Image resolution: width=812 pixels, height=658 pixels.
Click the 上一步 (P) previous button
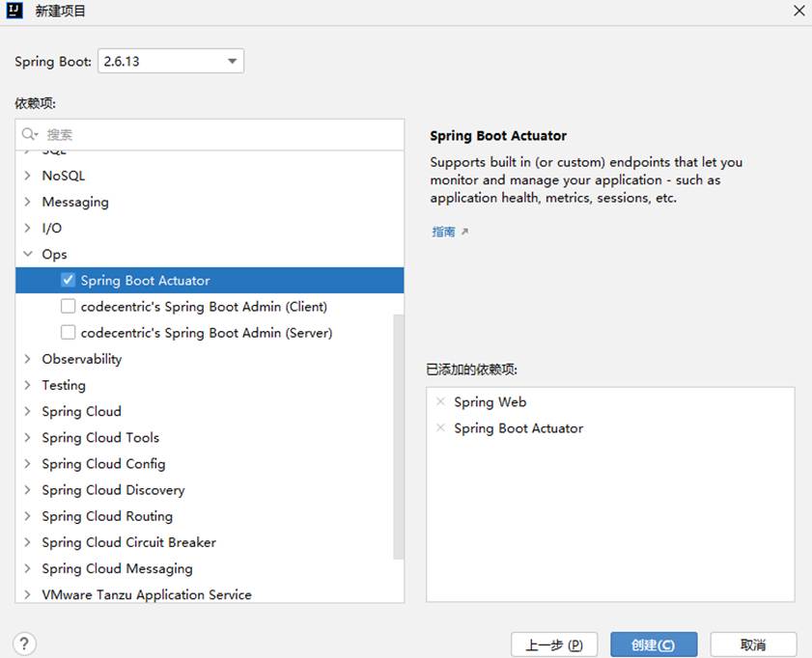pyautogui.click(x=554, y=644)
